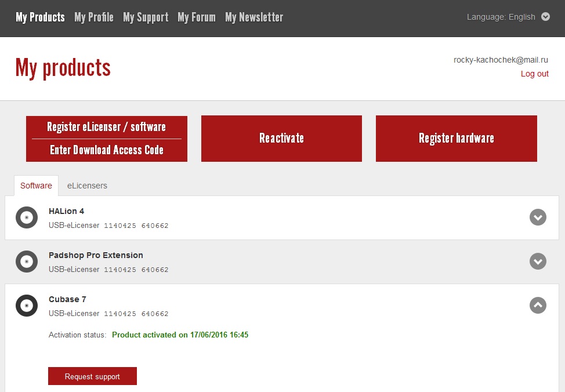Navigate to My Forum

197,17
